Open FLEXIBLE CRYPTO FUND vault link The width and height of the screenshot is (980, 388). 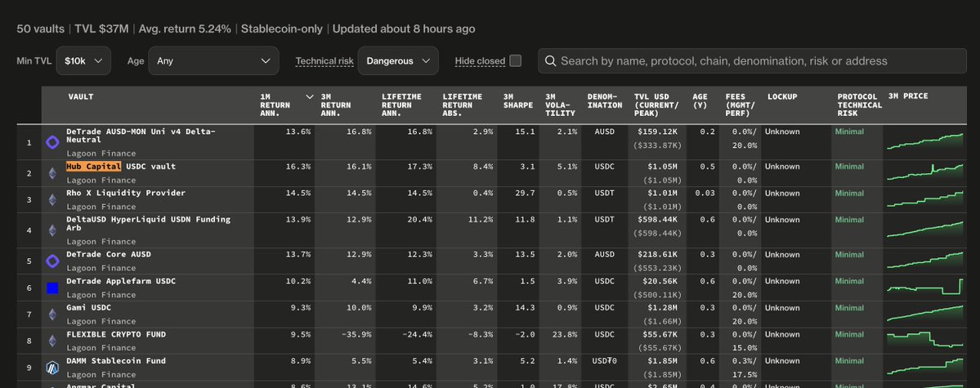click(116, 334)
